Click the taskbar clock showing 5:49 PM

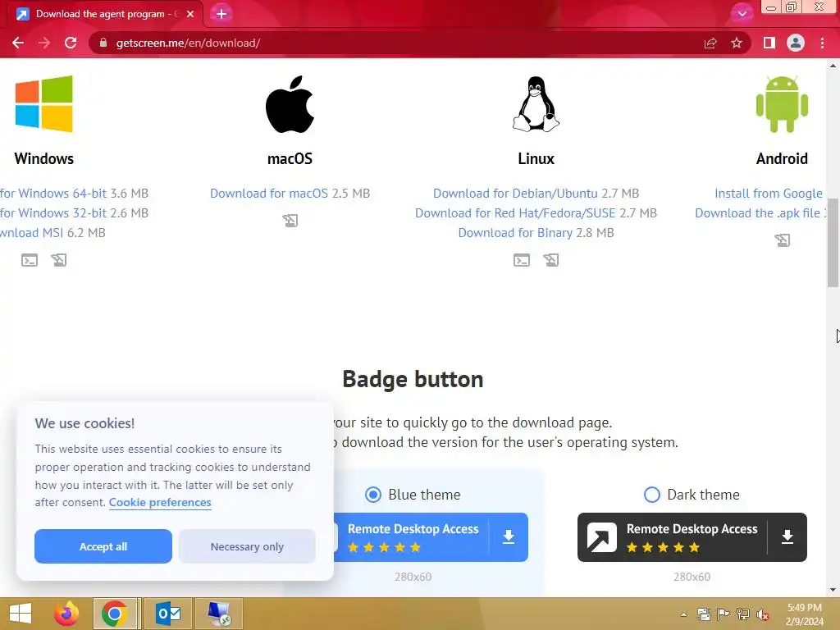(x=804, y=614)
